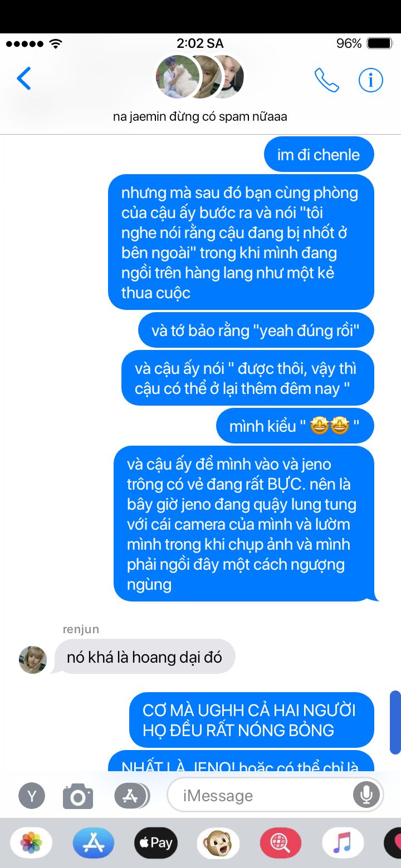Tap the microphone dictation icon
This screenshot has width=401, height=868.
(x=366, y=795)
